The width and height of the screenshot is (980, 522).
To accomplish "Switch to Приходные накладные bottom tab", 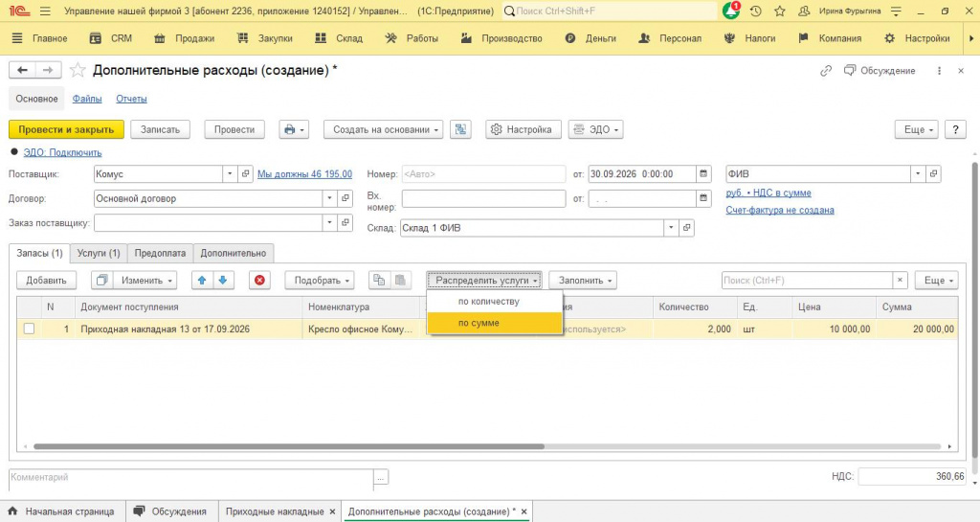I will (x=275, y=511).
